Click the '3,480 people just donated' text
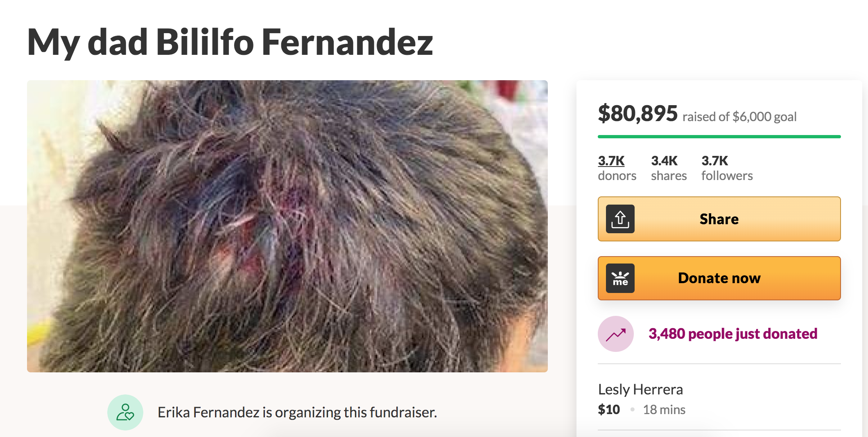The width and height of the screenshot is (868, 437). (x=733, y=334)
